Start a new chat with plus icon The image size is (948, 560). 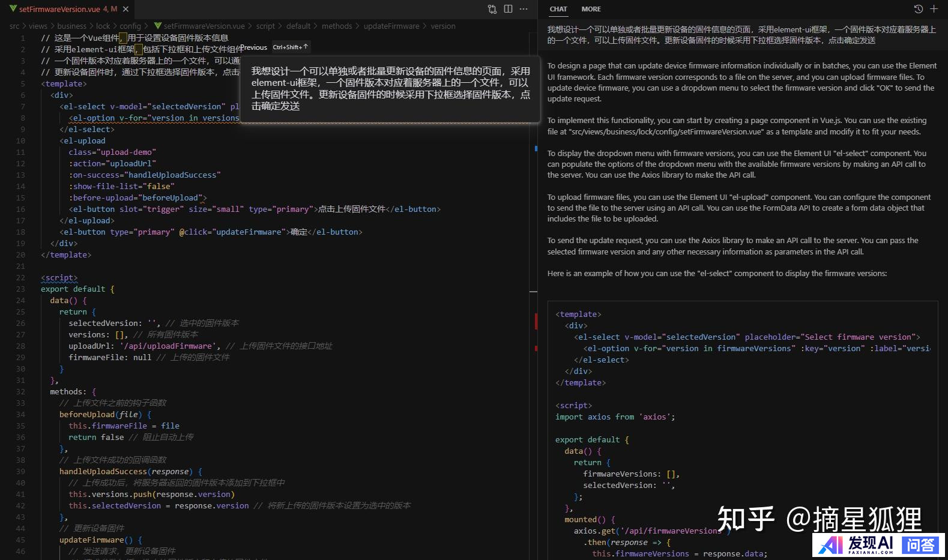pos(934,9)
